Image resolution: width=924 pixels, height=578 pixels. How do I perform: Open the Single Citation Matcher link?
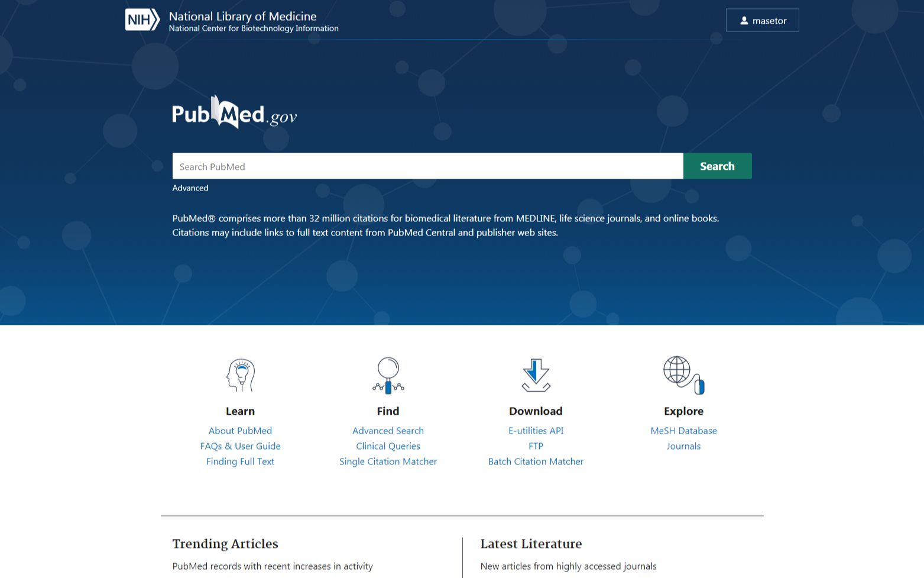pyautogui.click(x=388, y=461)
